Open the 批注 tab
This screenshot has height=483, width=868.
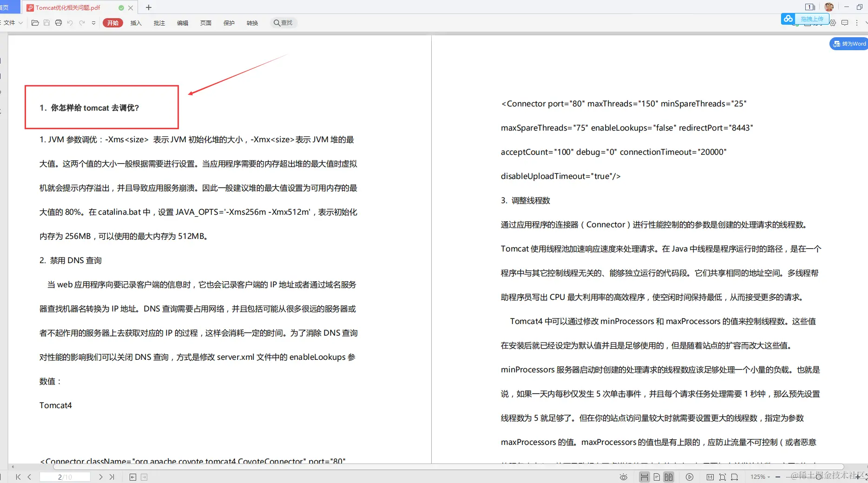point(159,23)
